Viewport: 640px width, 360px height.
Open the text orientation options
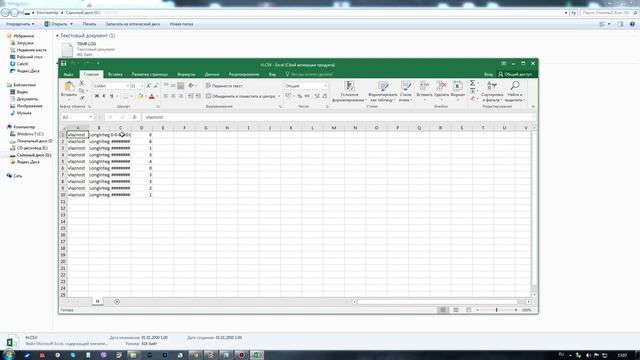pos(191,86)
